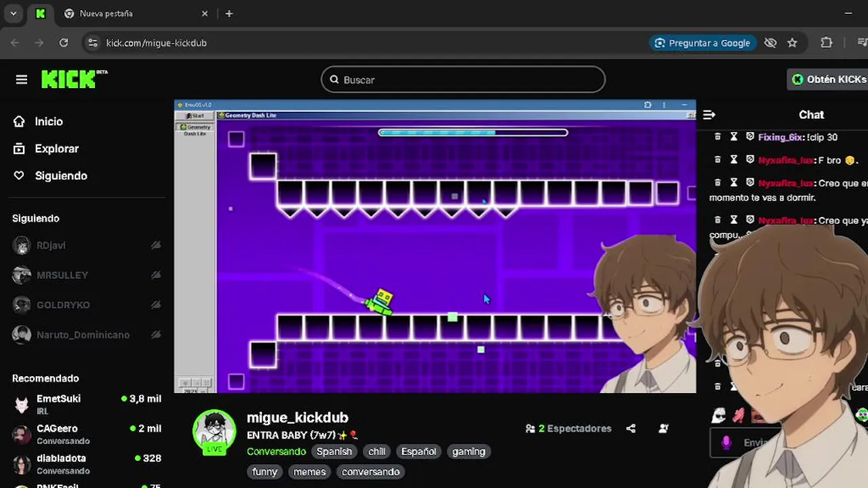Viewport: 868px width, 488px height.
Task: Open recommended channel EmetSuki
Action: point(87,404)
